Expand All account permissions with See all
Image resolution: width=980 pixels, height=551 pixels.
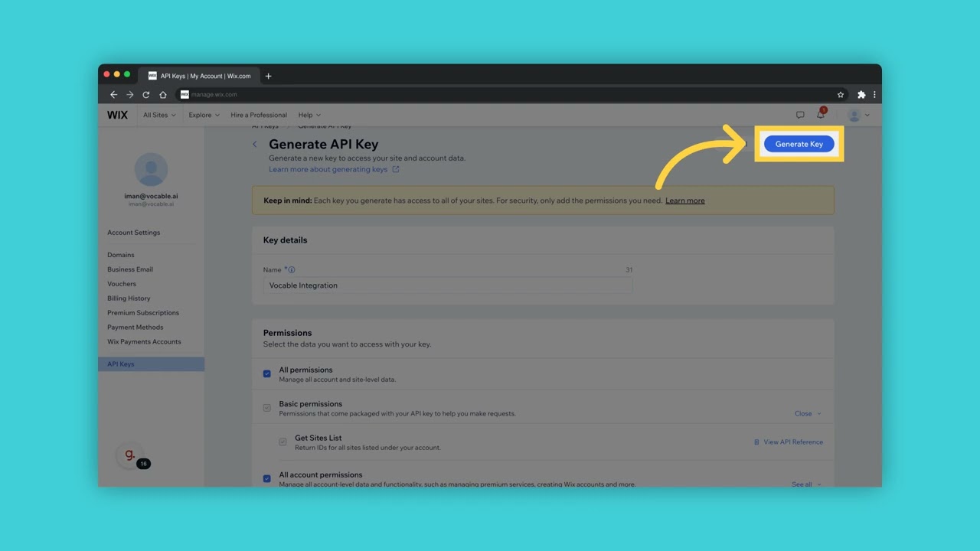click(x=806, y=484)
